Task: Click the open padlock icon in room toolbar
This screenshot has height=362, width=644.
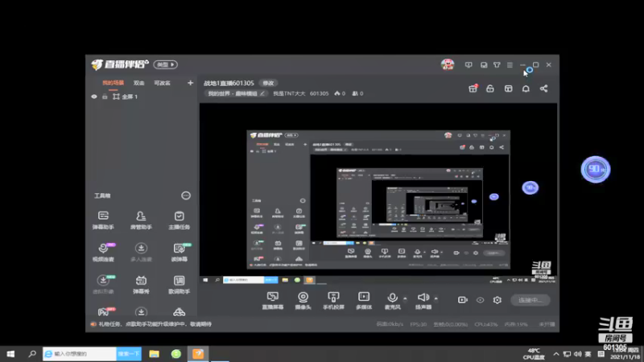Action: [490, 88]
